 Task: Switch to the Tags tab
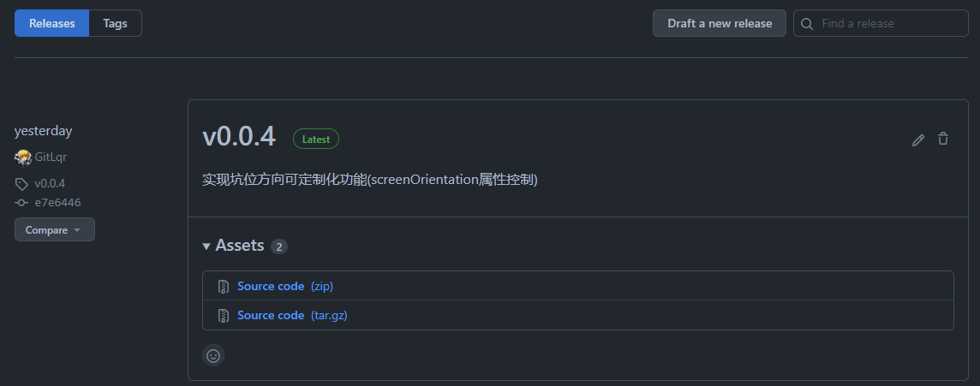115,23
